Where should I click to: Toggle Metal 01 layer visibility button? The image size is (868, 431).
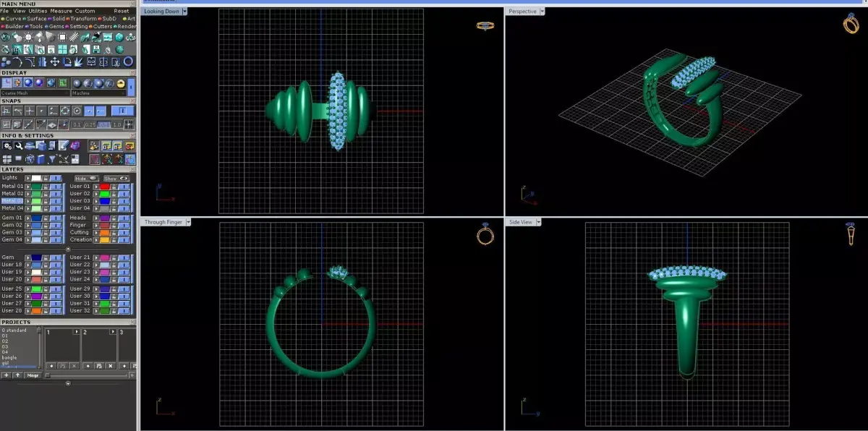pos(56,186)
